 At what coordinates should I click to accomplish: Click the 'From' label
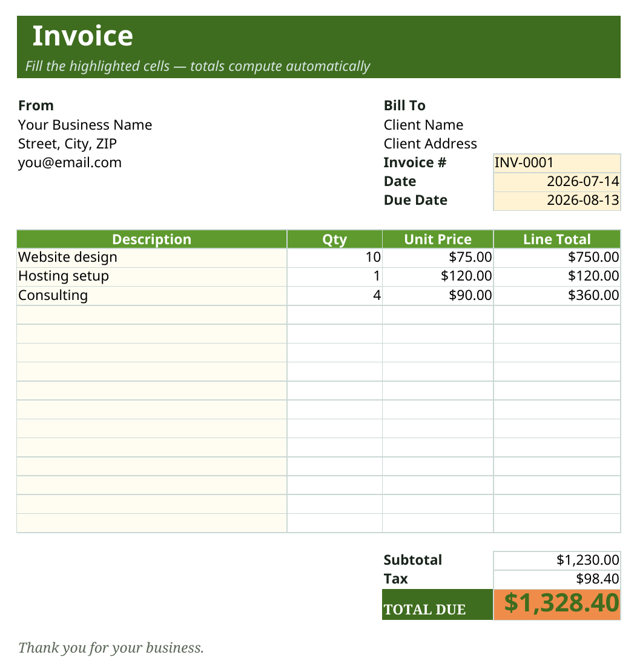pyautogui.click(x=36, y=105)
